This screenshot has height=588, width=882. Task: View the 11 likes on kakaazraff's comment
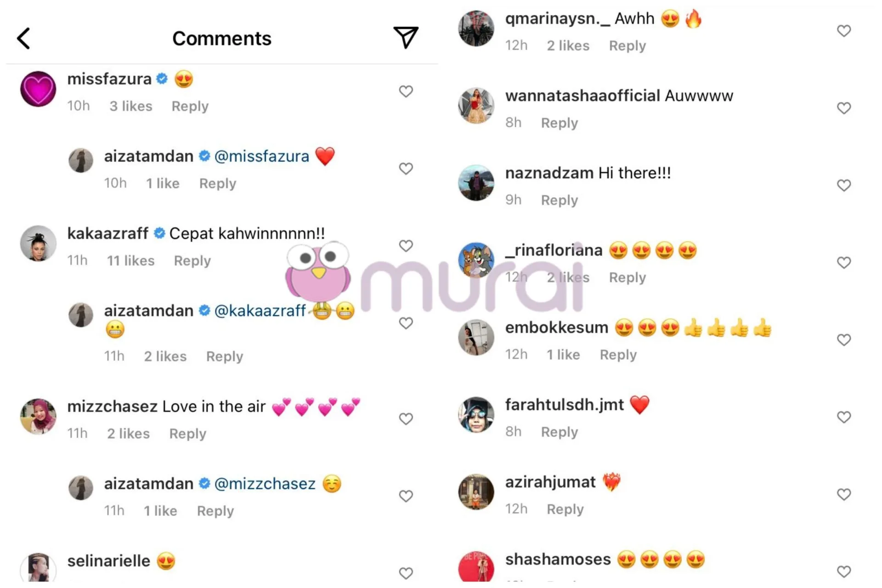tap(130, 260)
